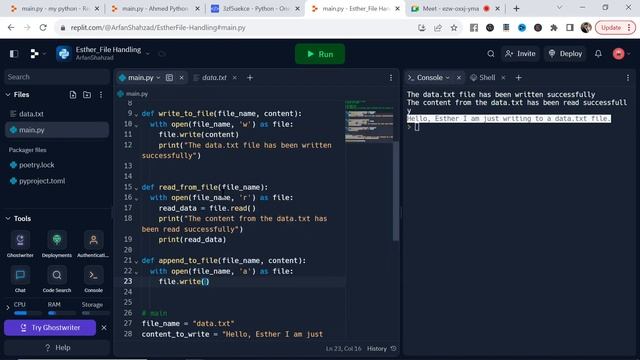This screenshot has width=640, height=360.
Task: Fold the read_from_file function at line 15
Action: 136,188
